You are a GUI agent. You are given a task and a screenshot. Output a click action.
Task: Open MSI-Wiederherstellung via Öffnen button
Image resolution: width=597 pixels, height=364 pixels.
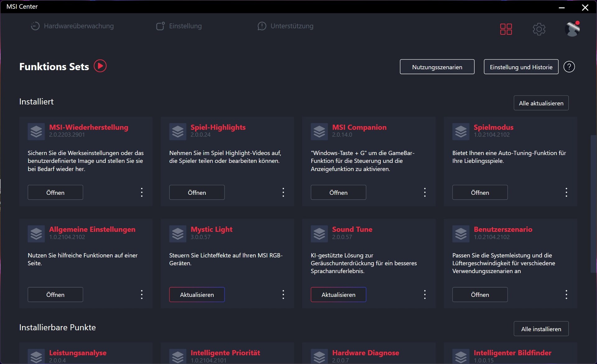tap(55, 193)
